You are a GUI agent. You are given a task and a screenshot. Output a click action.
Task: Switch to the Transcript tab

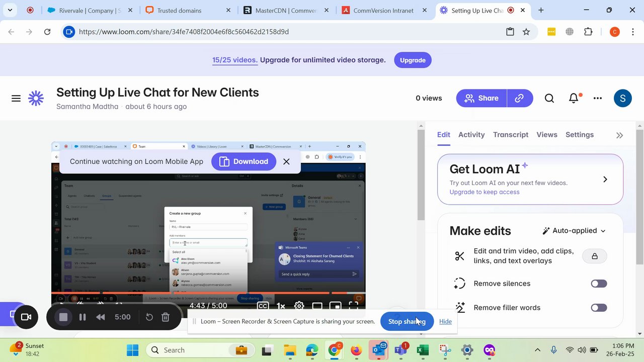click(511, 135)
